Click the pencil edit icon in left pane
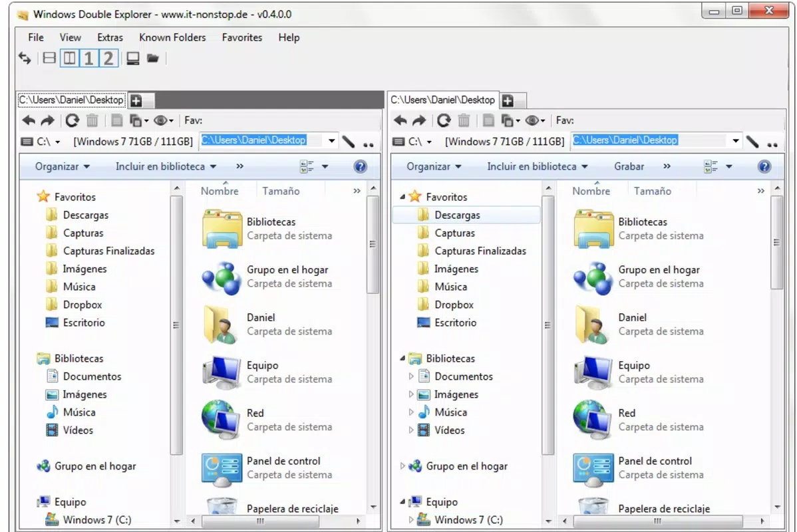This screenshot has height=532, width=797. (349, 142)
